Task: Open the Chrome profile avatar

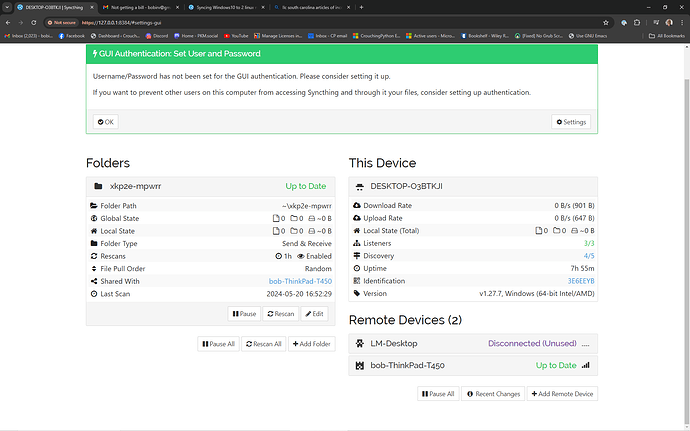Action: coord(669,22)
